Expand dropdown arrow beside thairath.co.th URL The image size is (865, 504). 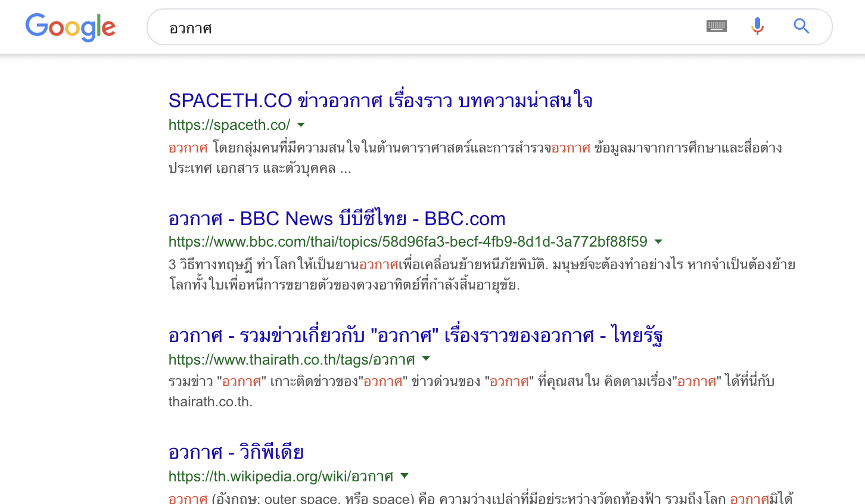point(426,359)
